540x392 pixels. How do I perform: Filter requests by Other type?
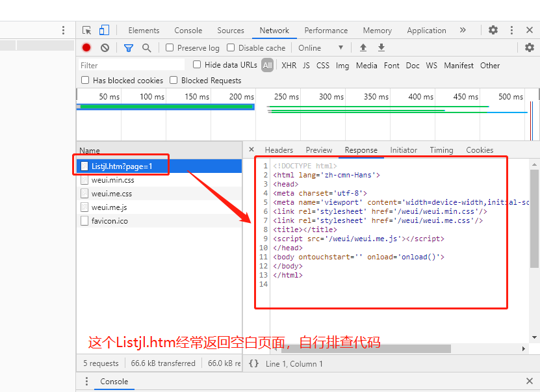coord(490,66)
